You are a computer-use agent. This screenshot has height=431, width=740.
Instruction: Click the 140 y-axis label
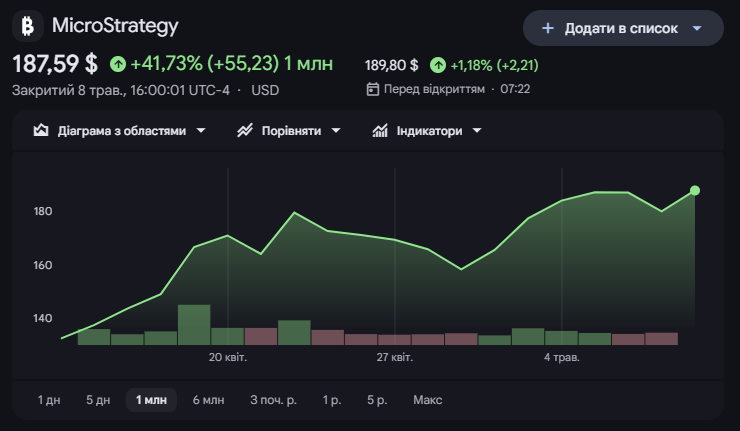pyautogui.click(x=42, y=318)
